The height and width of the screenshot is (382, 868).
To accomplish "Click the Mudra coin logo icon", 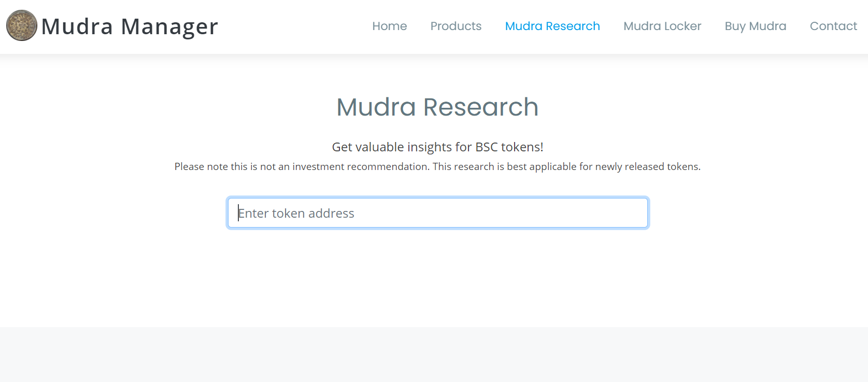I will tap(22, 25).
